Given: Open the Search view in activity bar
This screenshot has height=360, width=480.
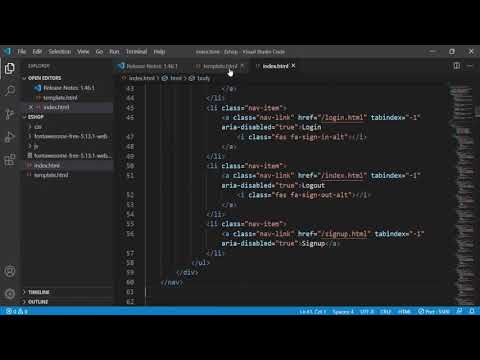Looking at the screenshot, I should pyautogui.click(x=10, y=91).
